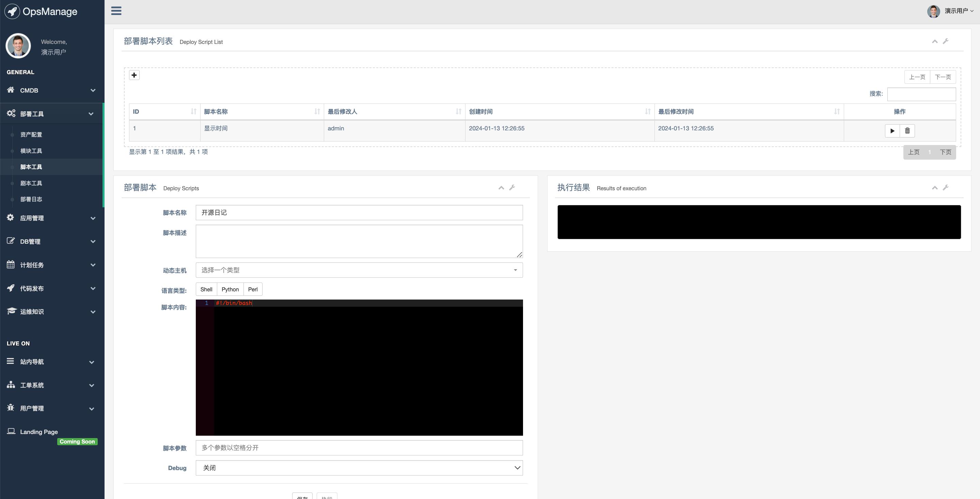Expand the CMDB sidebar menu
Screen dimensions: 980x499
point(51,90)
